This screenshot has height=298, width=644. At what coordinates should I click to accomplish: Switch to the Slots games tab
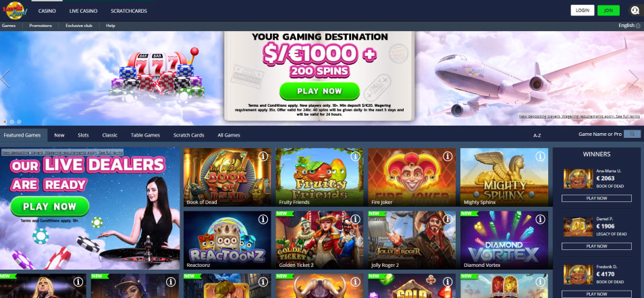click(x=83, y=135)
